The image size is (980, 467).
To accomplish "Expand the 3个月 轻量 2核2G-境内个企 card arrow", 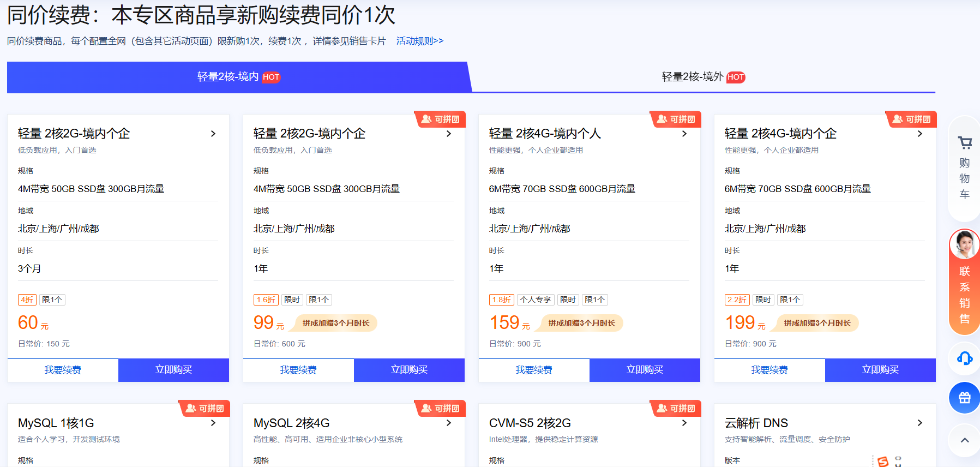I will click(x=213, y=134).
